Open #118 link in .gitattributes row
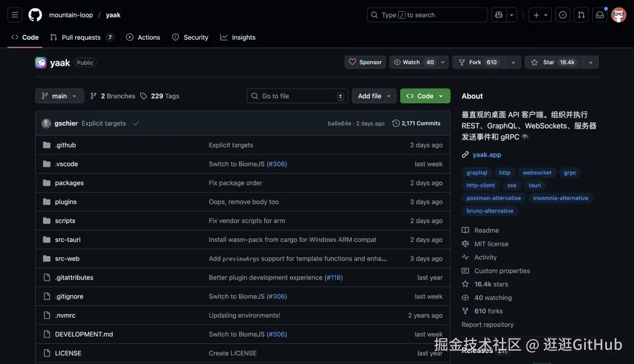Image resolution: width=634 pixels, height=364 pixels. 333,278
